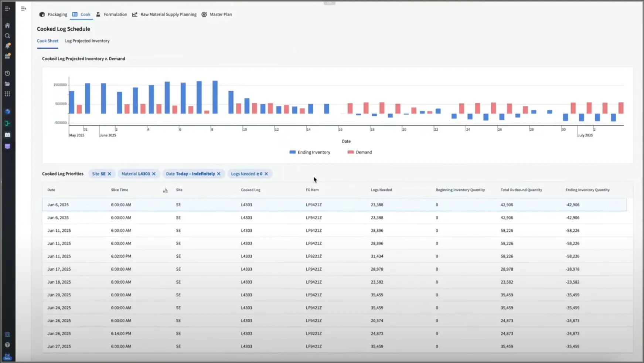Screen dimensions: 644x363
Task: Open the hourglass-like icon above help
Action: click(7, 335)
